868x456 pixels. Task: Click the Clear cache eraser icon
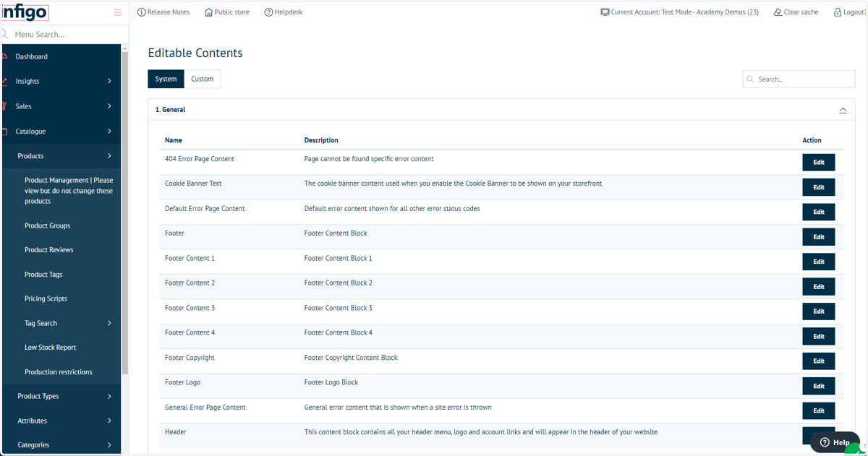(778, 12)
